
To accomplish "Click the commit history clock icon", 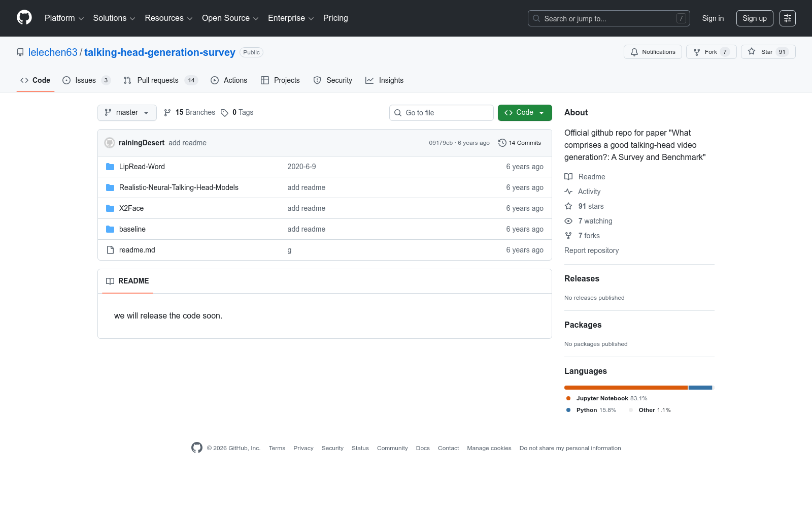I will pos(502,143).
